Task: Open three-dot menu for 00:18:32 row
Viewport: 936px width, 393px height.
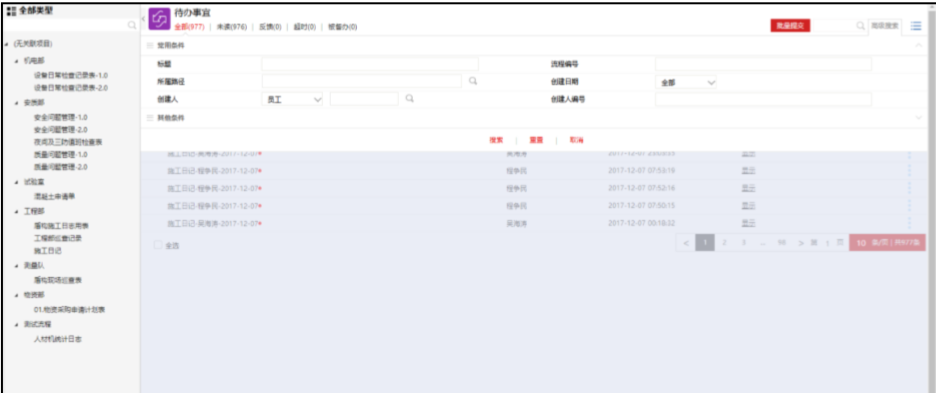Action: point(910,223)
